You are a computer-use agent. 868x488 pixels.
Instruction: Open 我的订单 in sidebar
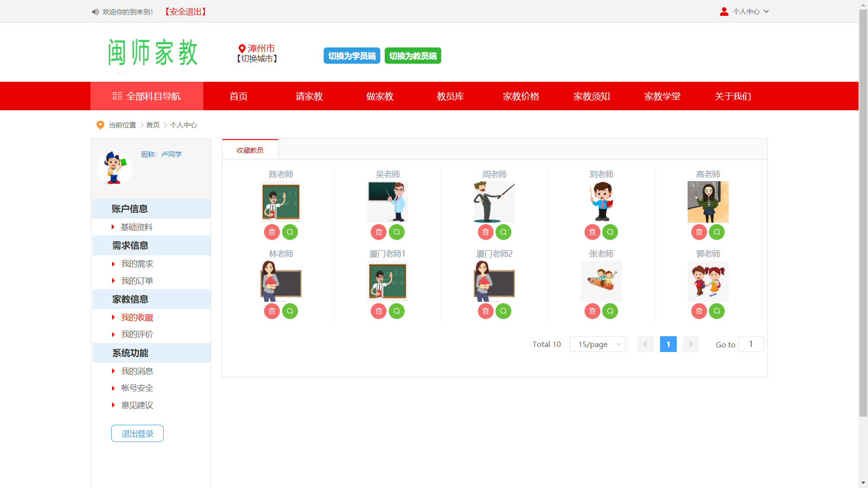[137, 281]
